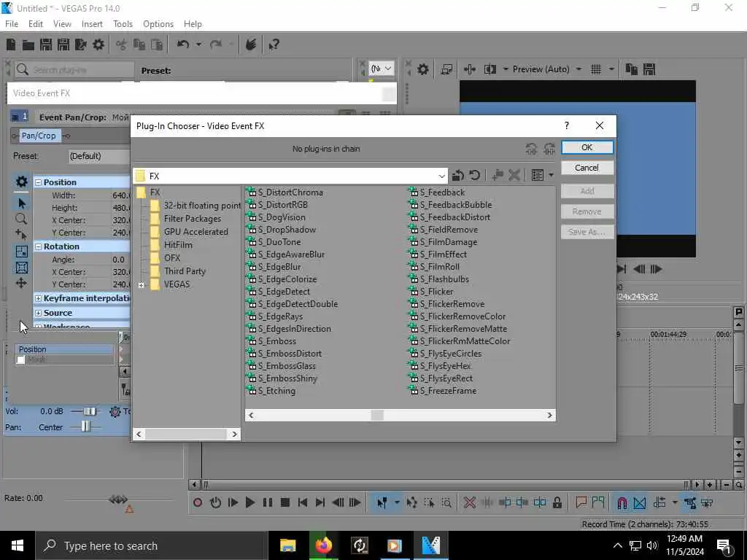Click the Refresh icon in Plug-In Chooser
Viewport: 747px width, 560px height.
coord(474,175)
